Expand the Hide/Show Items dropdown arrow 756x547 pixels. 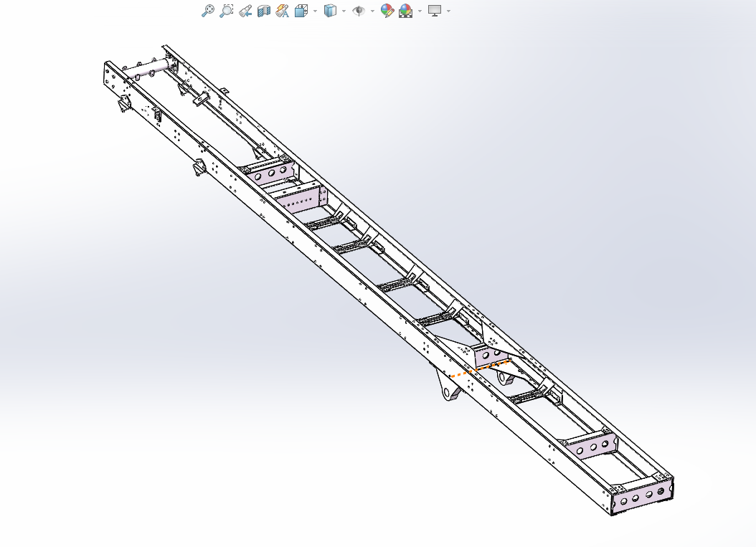(372, 11)
